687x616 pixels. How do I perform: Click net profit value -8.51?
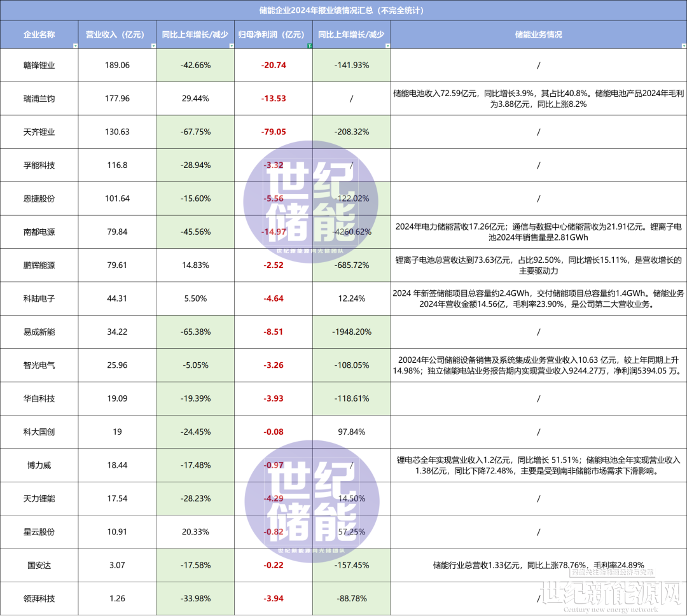tap(274, 332)
